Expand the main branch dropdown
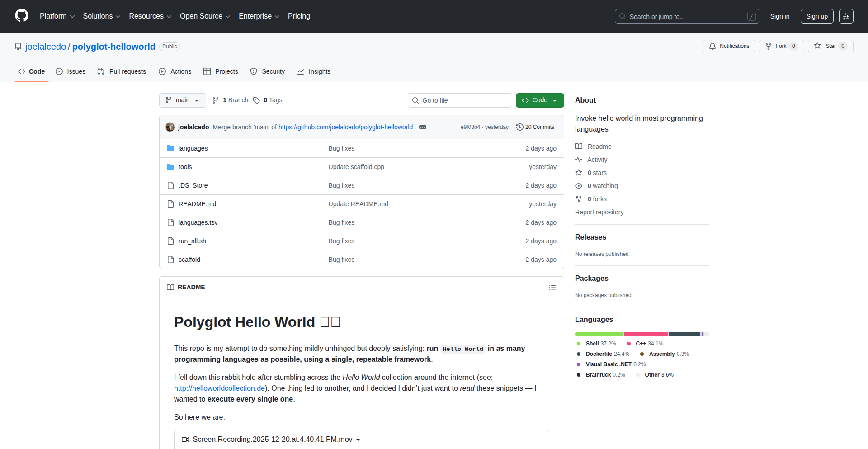 pos(182,100)
